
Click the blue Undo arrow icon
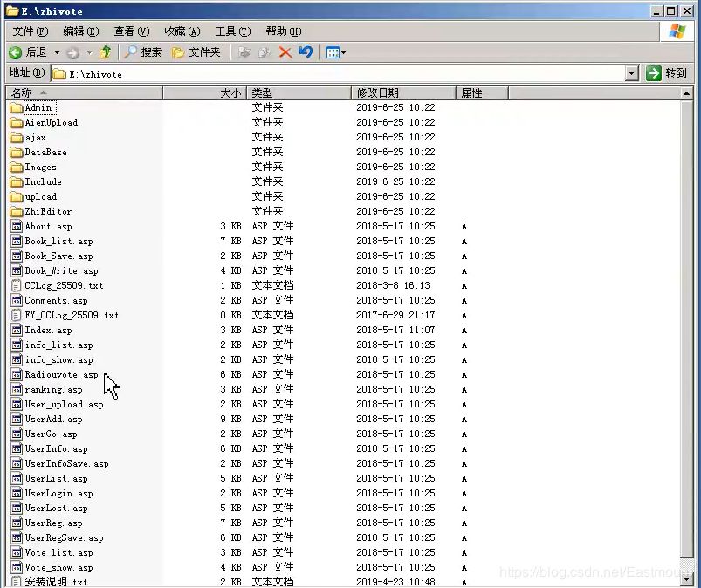[x=306, y=52]
